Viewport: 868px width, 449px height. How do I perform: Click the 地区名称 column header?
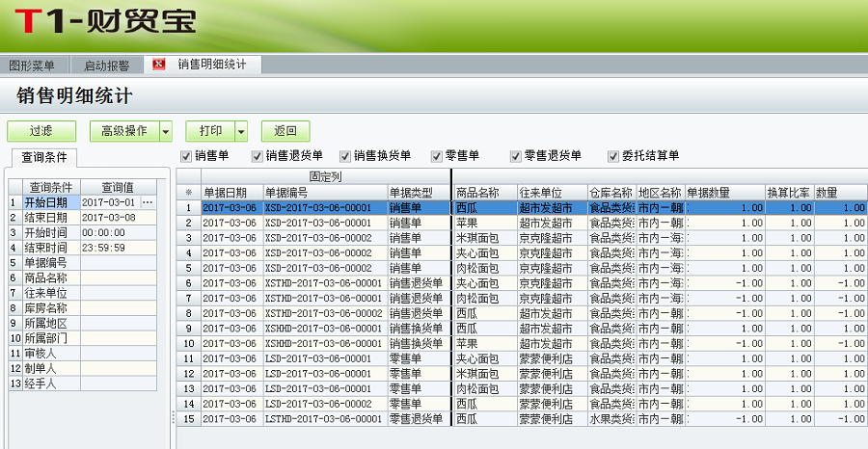661,193
